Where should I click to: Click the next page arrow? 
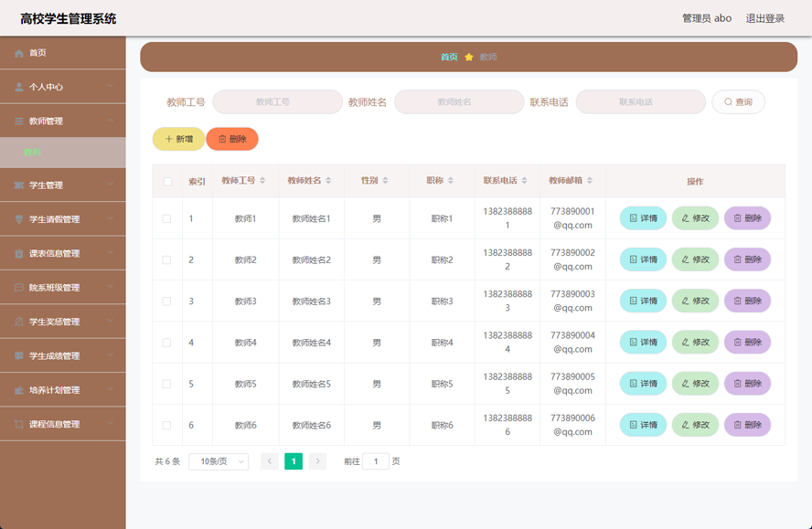pyautogui.click(x=317, y=461)
